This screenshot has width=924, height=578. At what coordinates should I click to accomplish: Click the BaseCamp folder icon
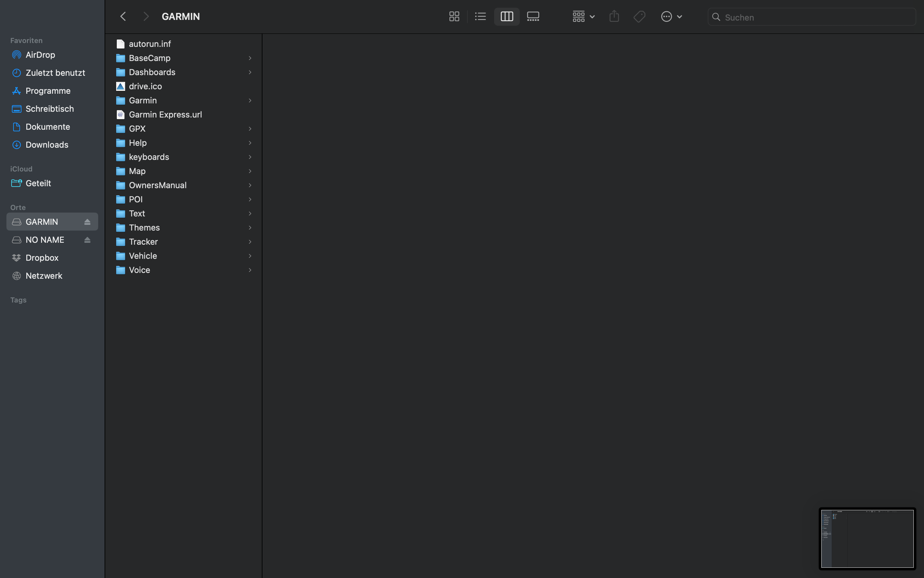coord(120,58)
